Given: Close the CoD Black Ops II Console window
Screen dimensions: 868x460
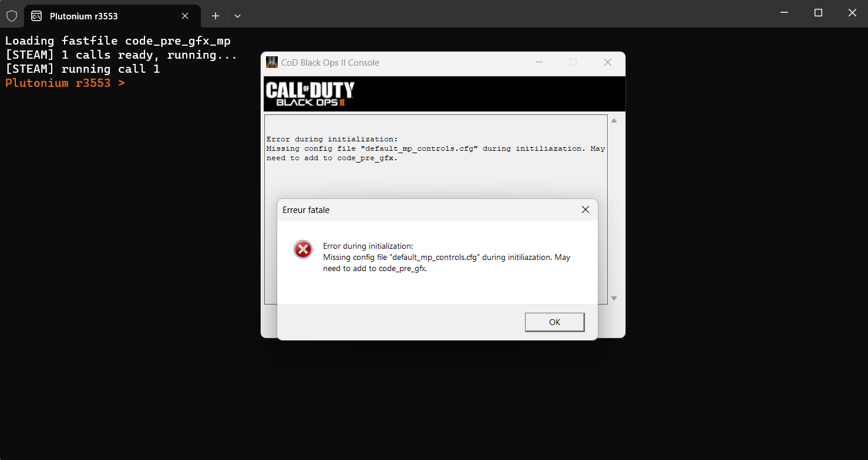Looking at the screenshot, I should tap(608, 62).
